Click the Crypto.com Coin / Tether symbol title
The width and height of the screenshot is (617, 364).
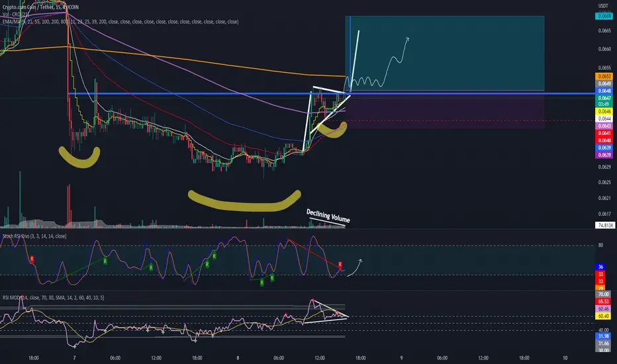(x=40, y=7)
